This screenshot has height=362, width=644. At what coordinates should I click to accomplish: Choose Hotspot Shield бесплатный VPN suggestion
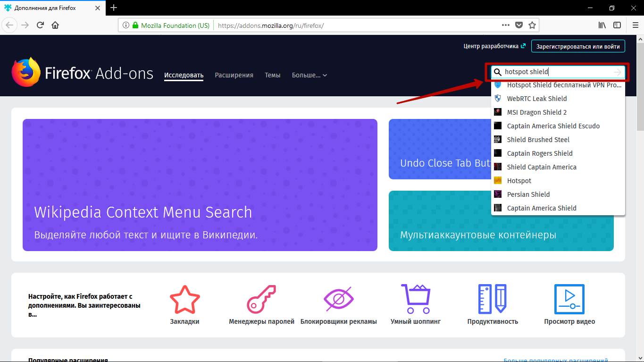(x=558, y=85)
